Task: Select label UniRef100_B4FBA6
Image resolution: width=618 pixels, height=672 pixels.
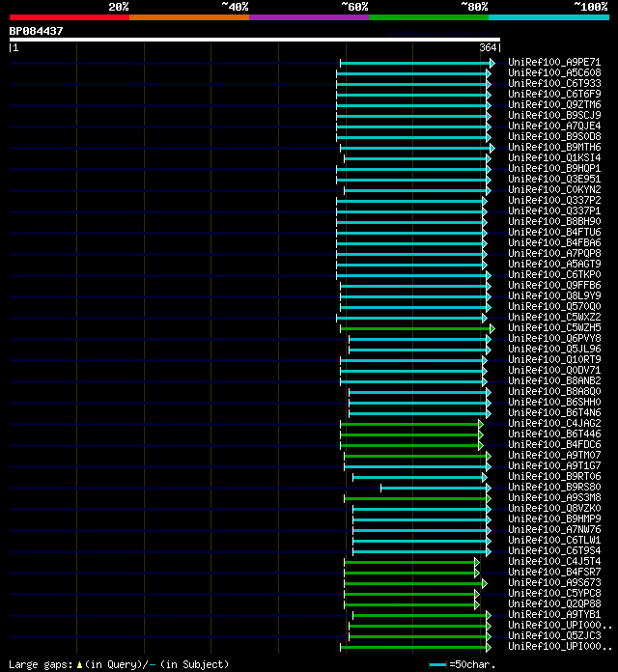Action: pos(554,242)
